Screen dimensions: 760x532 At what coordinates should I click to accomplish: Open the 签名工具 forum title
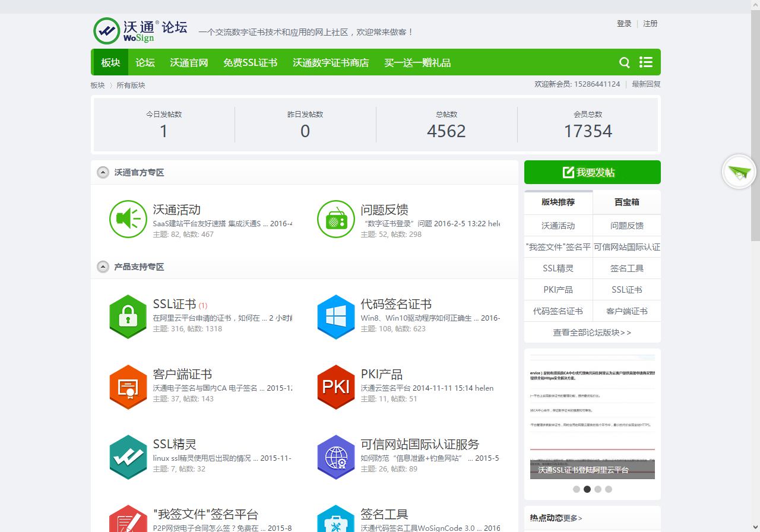coord(384,514)
